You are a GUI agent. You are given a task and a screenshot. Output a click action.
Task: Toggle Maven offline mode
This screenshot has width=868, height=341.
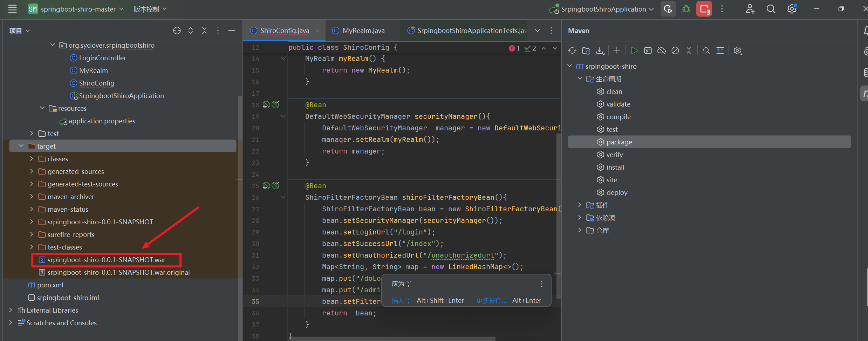click(662, 51)
